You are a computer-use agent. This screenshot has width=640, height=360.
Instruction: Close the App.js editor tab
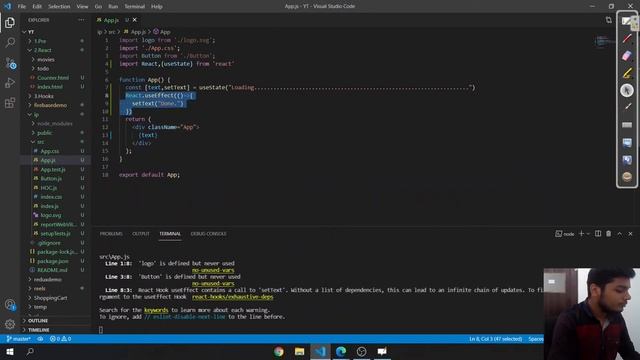coord(135,20)
